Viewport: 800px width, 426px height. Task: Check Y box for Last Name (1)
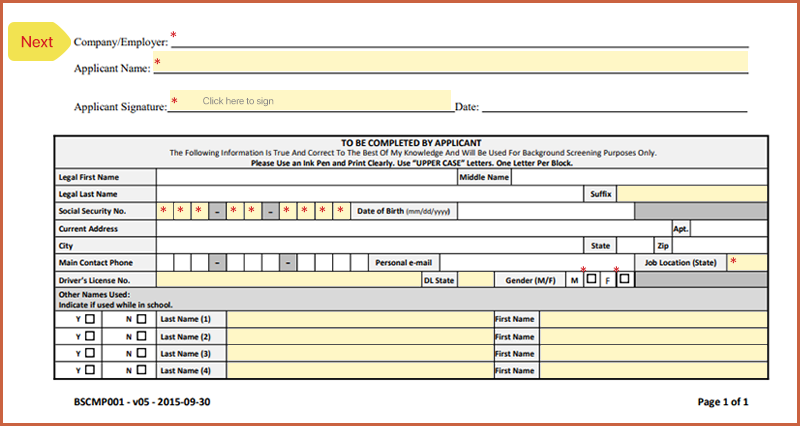click(90, 319)
